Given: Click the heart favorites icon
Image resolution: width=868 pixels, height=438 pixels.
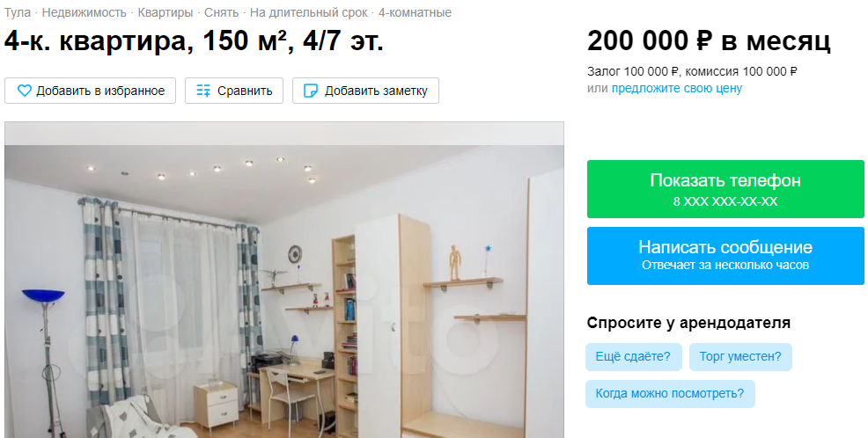Looking at the screenshot, I should pos(25,91).
